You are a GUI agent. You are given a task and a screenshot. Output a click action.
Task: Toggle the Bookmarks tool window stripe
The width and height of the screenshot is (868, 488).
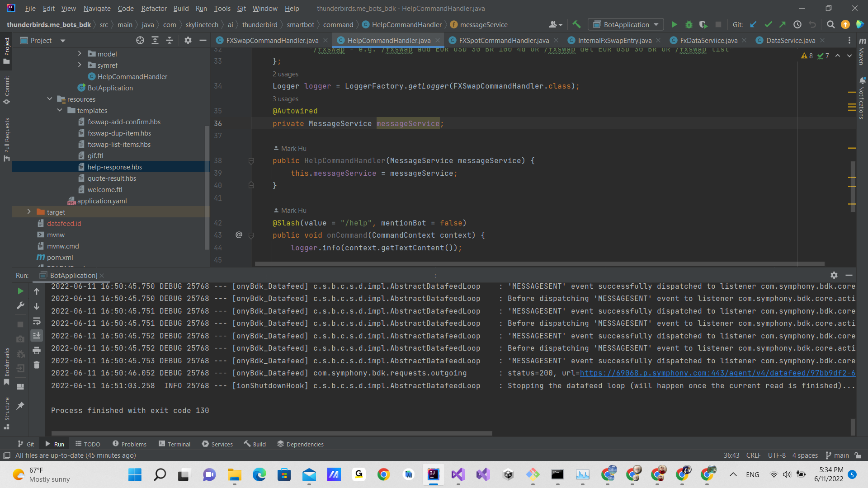coord(6,366)
